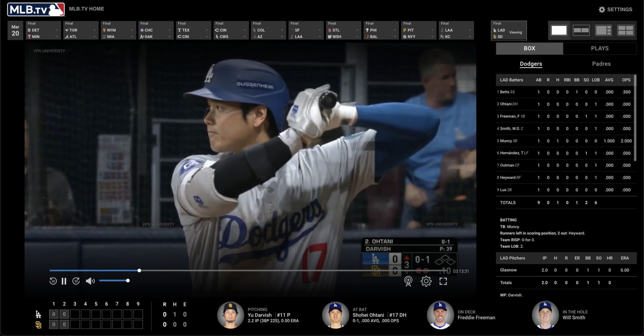Select the TEX vs CIN game from the scoreboard
The image size is (644, 336).
point(193,30)
